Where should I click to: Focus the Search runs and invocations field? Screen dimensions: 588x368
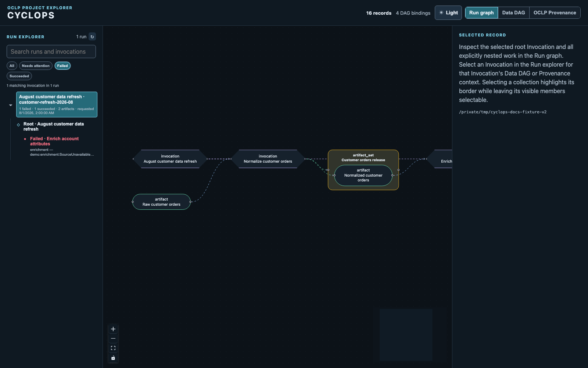click(x=51, y=52)
